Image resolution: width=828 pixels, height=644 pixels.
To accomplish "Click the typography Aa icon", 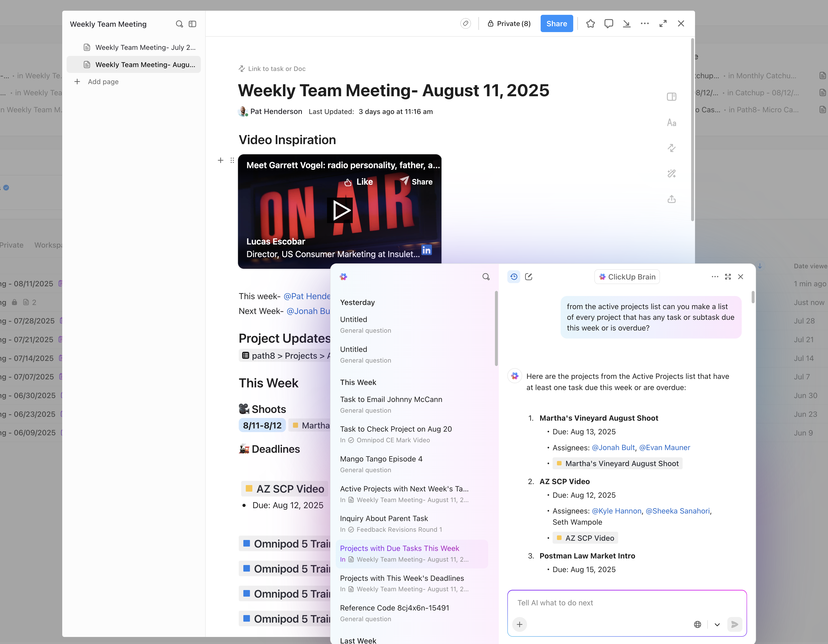I will [x=671, y=123].
